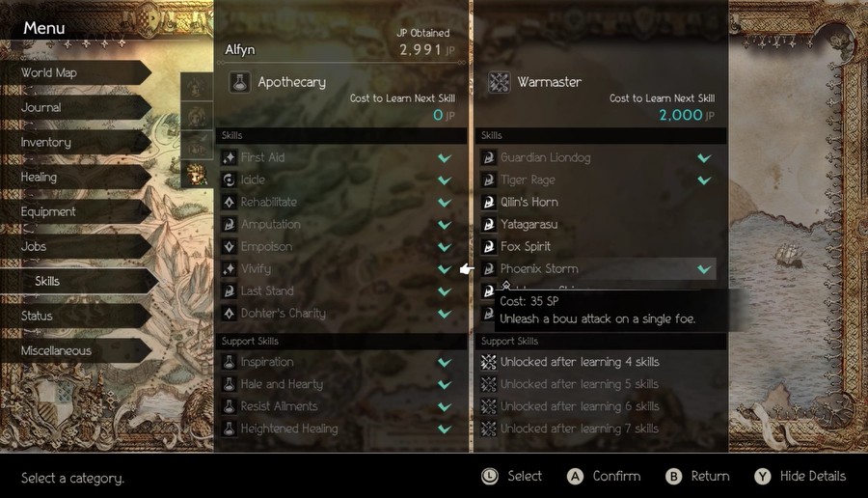
Task: Click the Inspiration support skill icon
Action: [229, 362]
